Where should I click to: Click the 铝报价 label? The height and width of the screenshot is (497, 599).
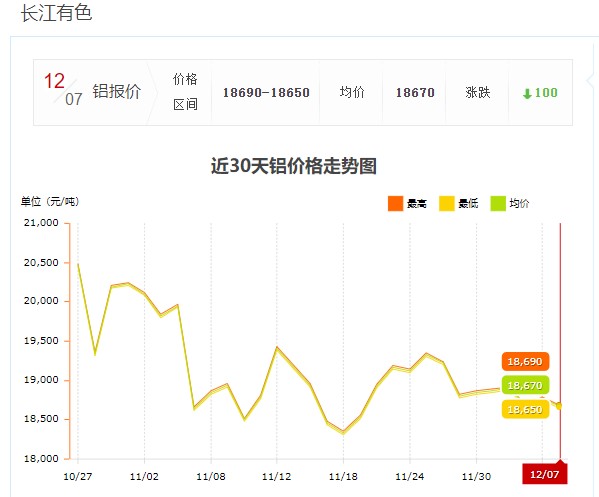pos(117,92)
